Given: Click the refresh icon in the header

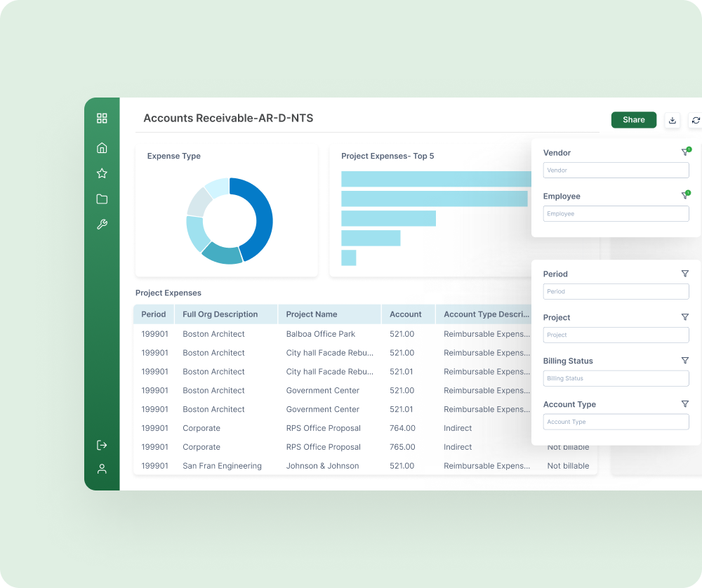Looking at the screenshot, I should point(695,120).
